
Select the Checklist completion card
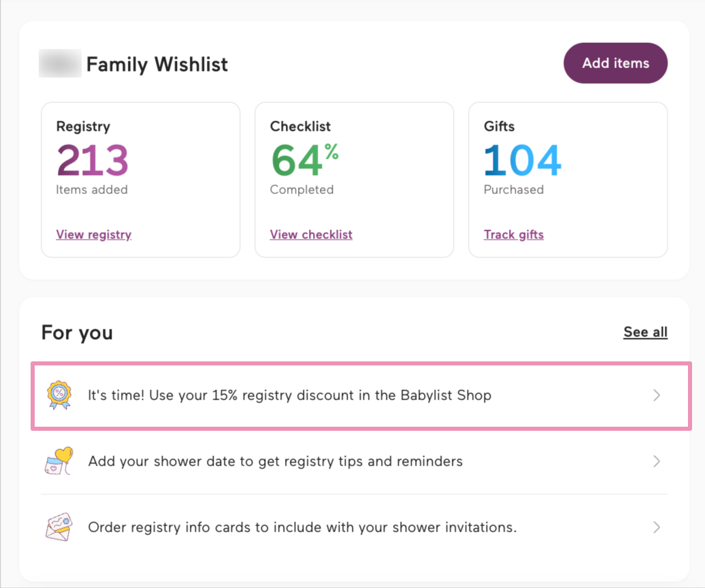pyautogui.click(x=354, y=180)
